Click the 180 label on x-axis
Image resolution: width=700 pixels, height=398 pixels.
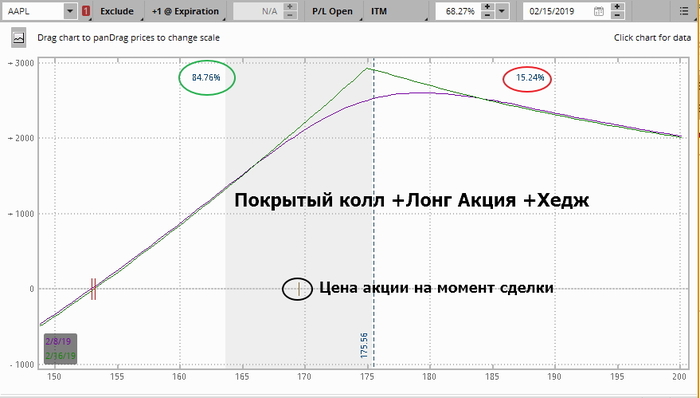point(429,377)
